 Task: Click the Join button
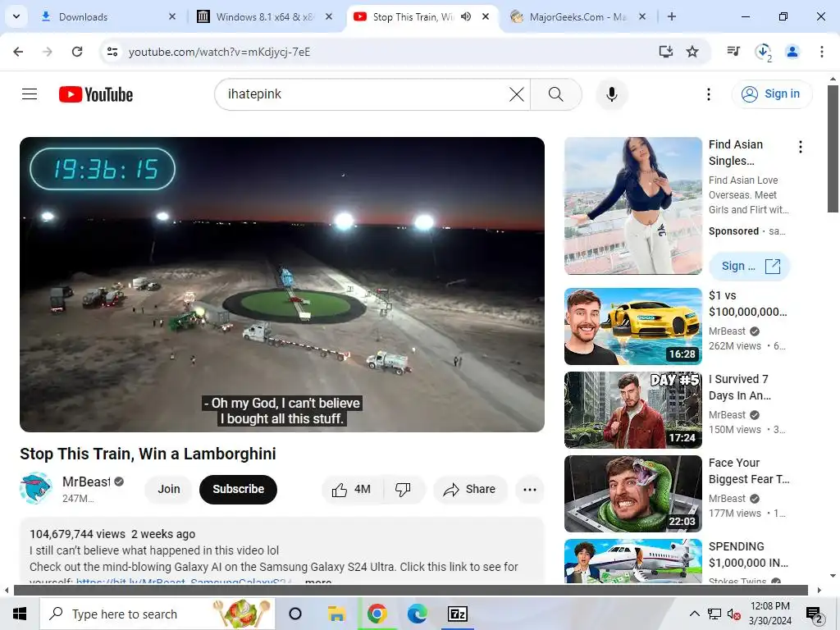[x=169, y=489]
